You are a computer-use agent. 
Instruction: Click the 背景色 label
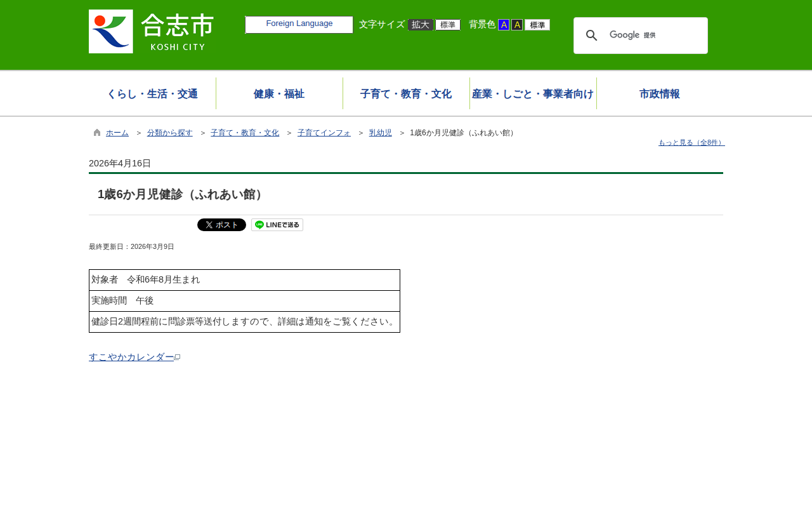click(482, 25)
